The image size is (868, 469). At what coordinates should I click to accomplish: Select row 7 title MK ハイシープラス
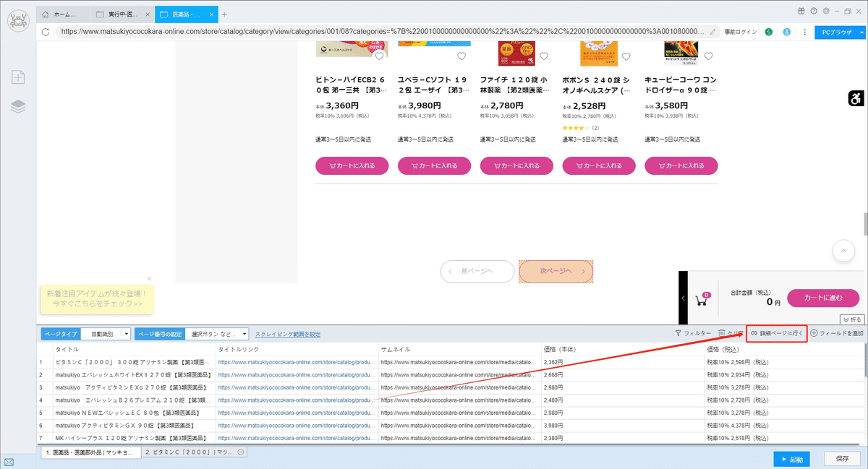pyautogui.click(x=133, y=438)
